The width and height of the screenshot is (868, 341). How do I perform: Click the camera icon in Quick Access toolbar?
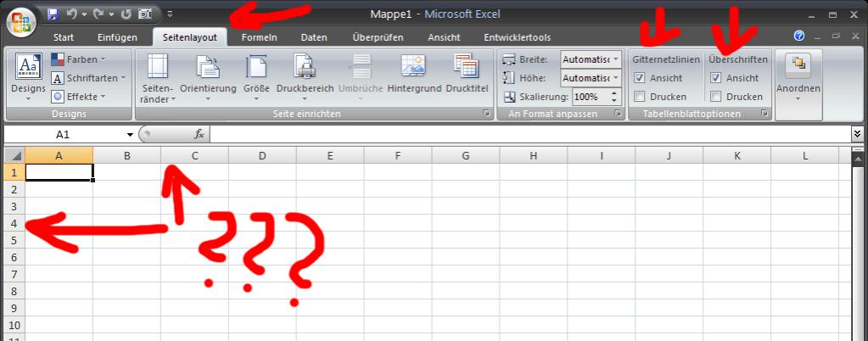tap(144, 14)
